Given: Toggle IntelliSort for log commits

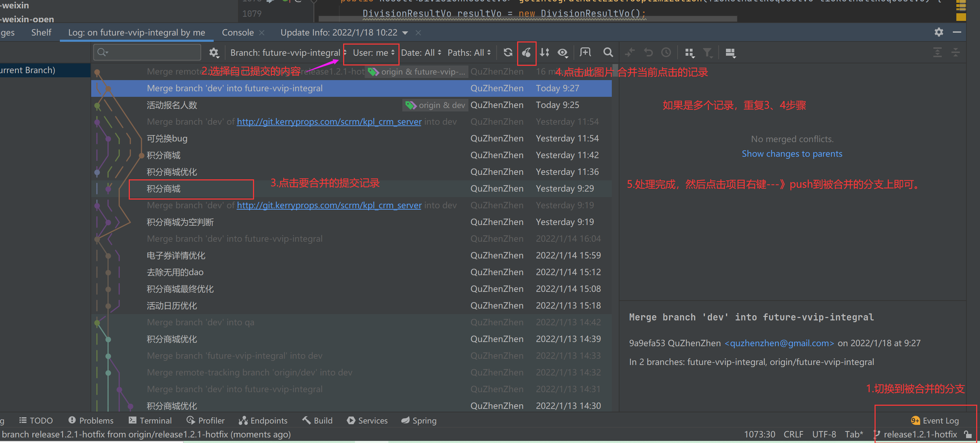Looking at the screenshot, I should pos(545,53).
